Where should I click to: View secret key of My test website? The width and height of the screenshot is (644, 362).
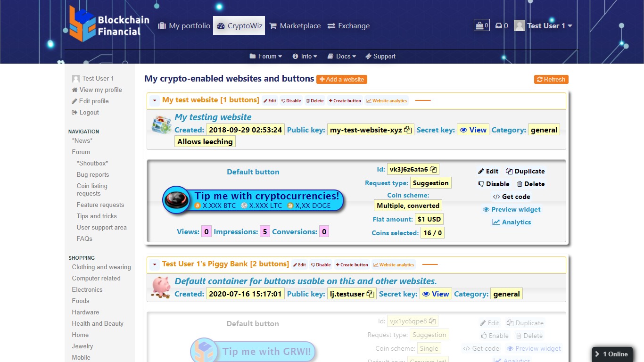coord(473,130)
